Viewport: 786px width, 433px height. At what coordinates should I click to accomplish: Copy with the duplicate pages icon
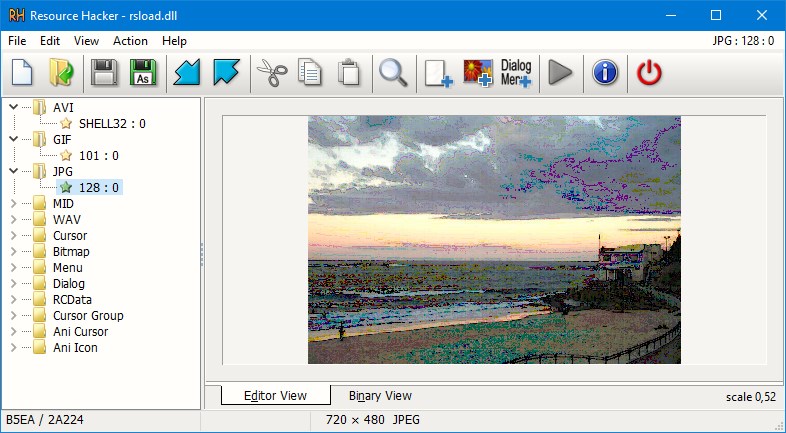point(309,73)
